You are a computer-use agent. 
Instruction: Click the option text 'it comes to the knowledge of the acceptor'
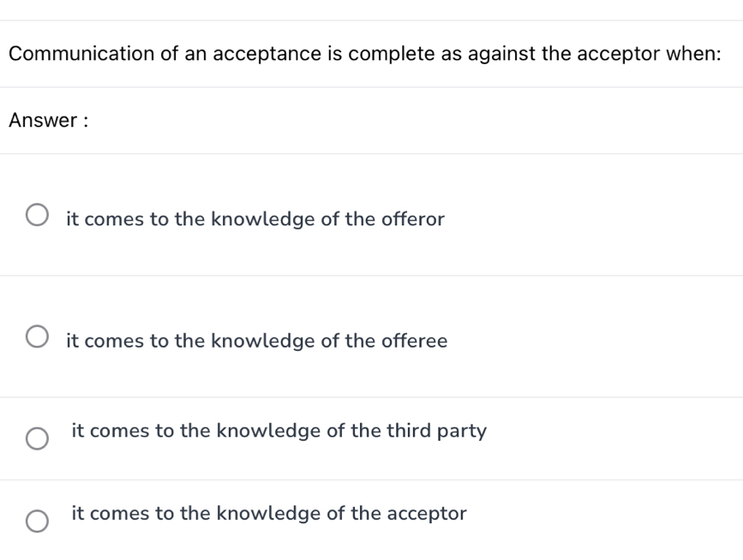268,514
